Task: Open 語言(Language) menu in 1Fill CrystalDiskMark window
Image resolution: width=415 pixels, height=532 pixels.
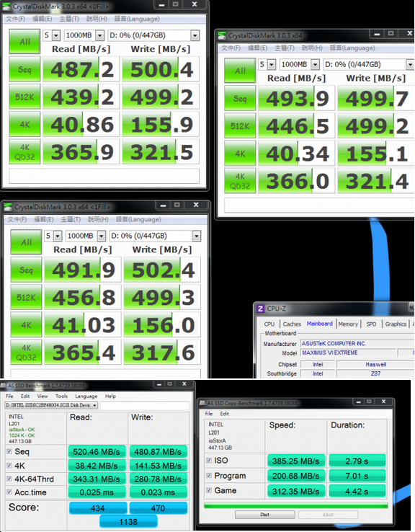Action: [x=138, y=220]
